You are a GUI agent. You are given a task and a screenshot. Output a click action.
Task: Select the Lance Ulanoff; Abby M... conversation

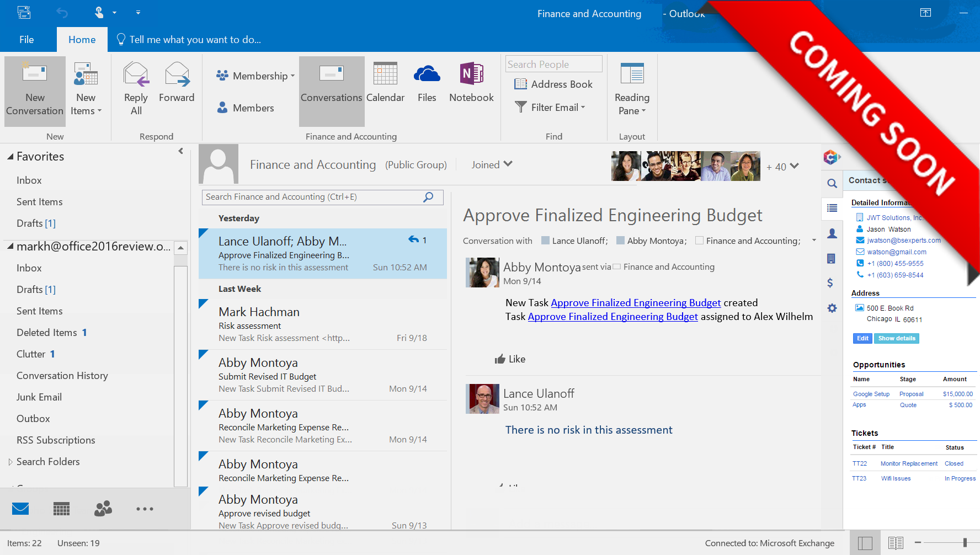[323, 254]
